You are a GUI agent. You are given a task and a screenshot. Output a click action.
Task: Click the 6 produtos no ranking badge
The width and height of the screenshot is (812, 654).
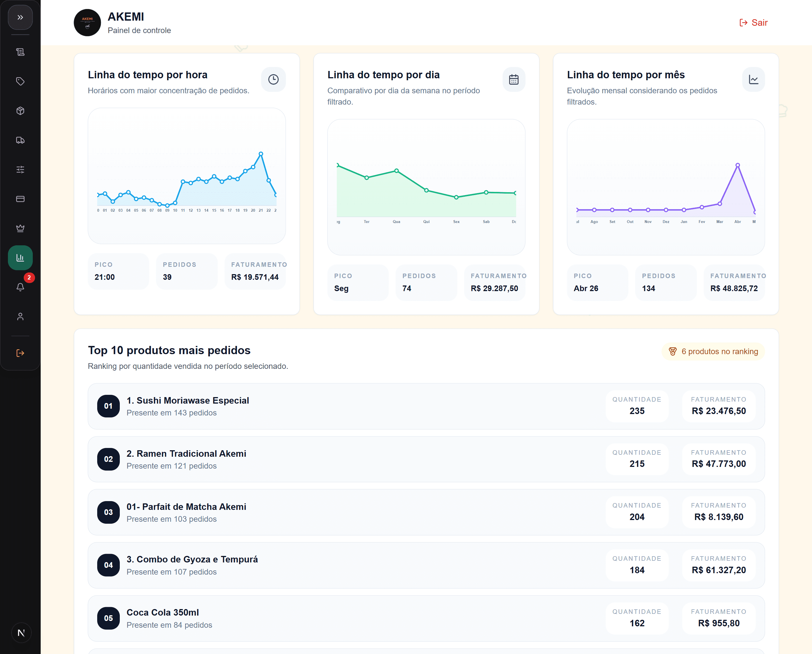coord(713,352)
